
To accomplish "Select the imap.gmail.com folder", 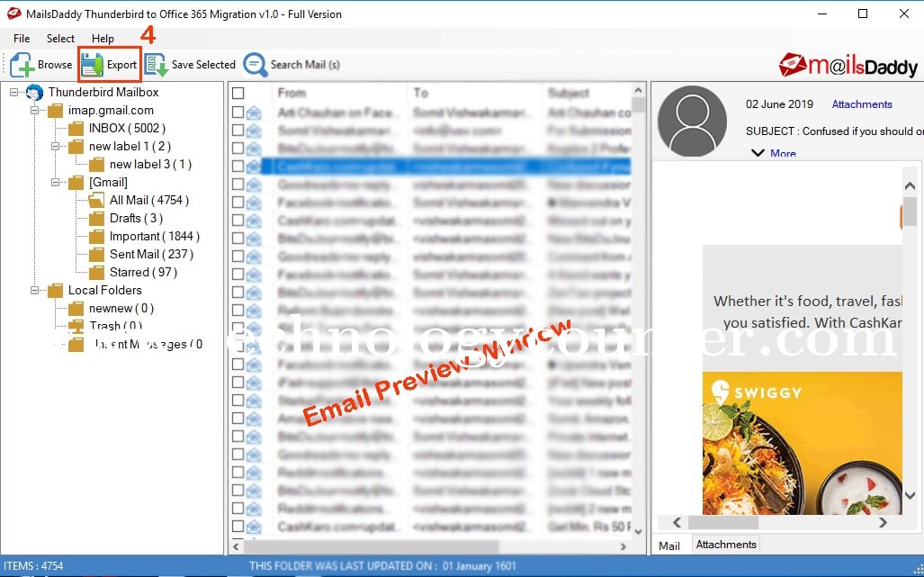I will point(111,110).
